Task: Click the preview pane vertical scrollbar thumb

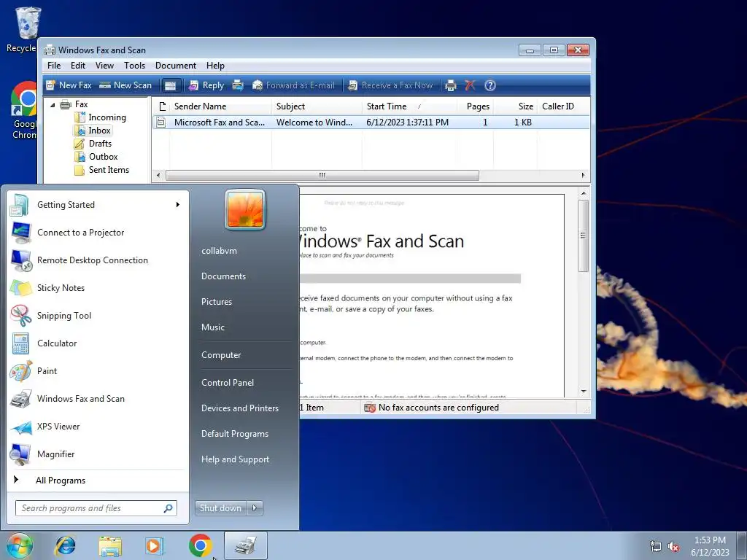Action: coord(583,236)
